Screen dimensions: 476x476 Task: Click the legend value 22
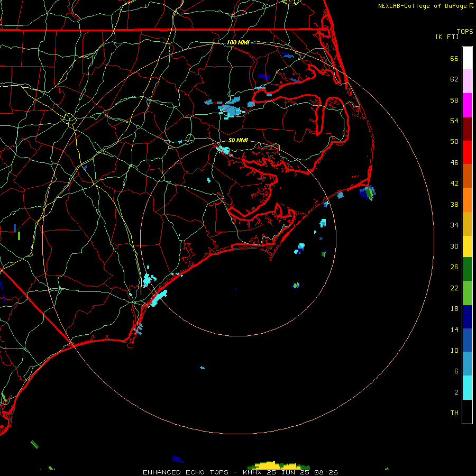454,288
